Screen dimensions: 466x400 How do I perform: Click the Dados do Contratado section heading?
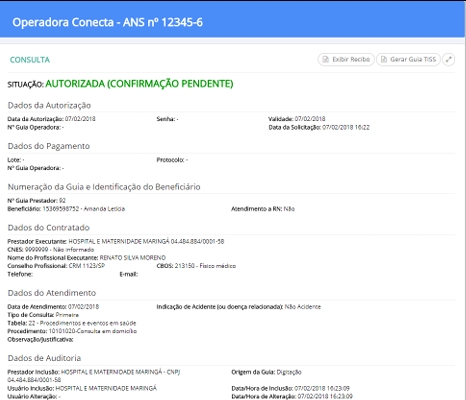[49, 228]
